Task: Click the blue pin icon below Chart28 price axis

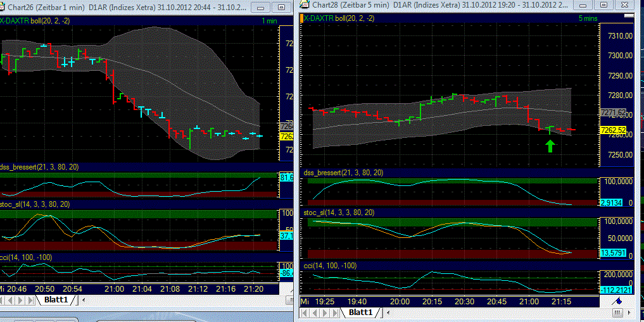Action: (x=617, y=302)
